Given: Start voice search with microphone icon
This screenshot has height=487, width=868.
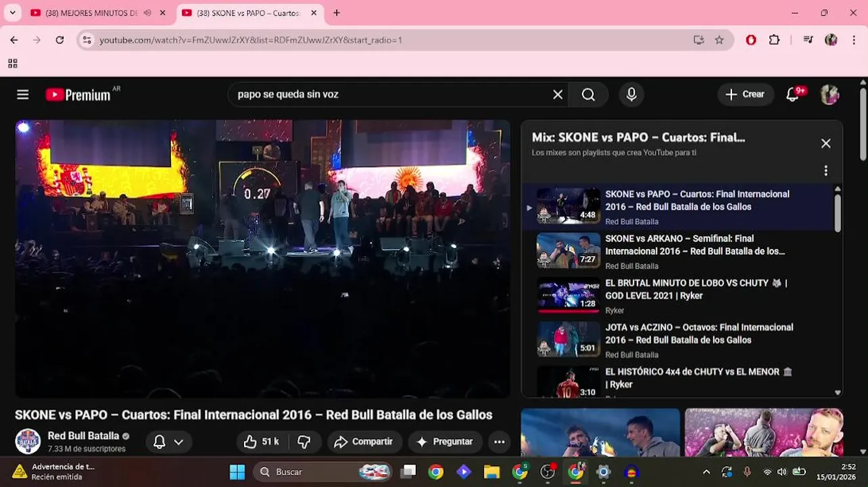Looking at the screenshot, I should click(631, 95).
